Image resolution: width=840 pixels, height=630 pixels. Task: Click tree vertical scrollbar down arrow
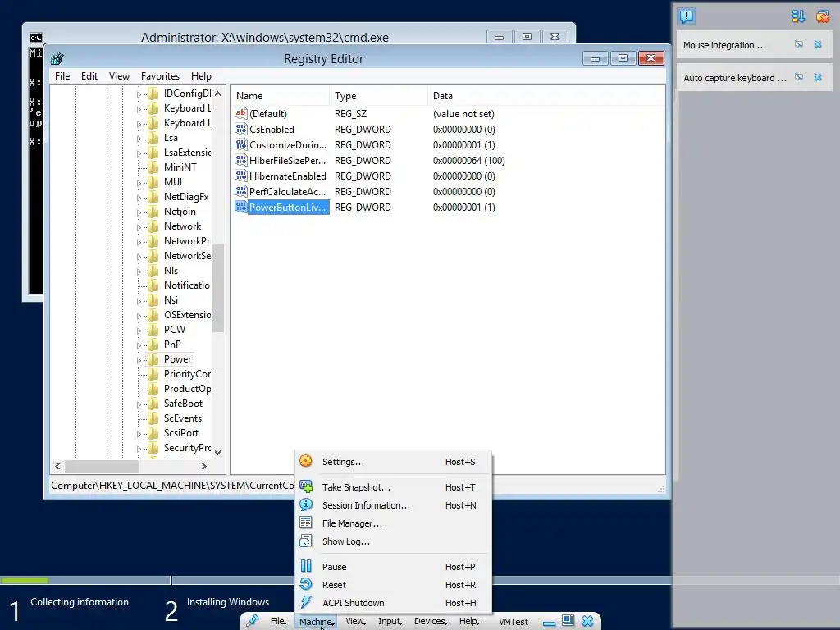coord(217,452)
